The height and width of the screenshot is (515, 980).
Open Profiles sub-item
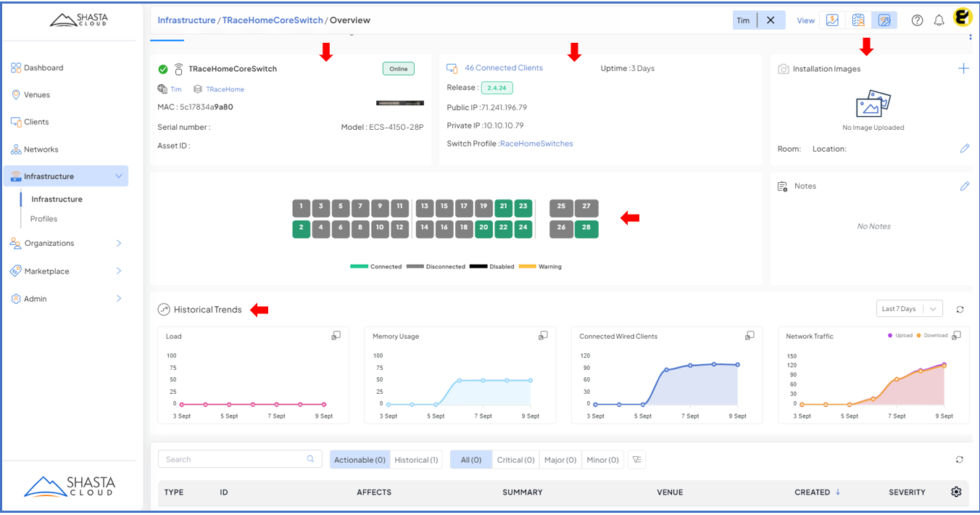[x=43, y=218]
